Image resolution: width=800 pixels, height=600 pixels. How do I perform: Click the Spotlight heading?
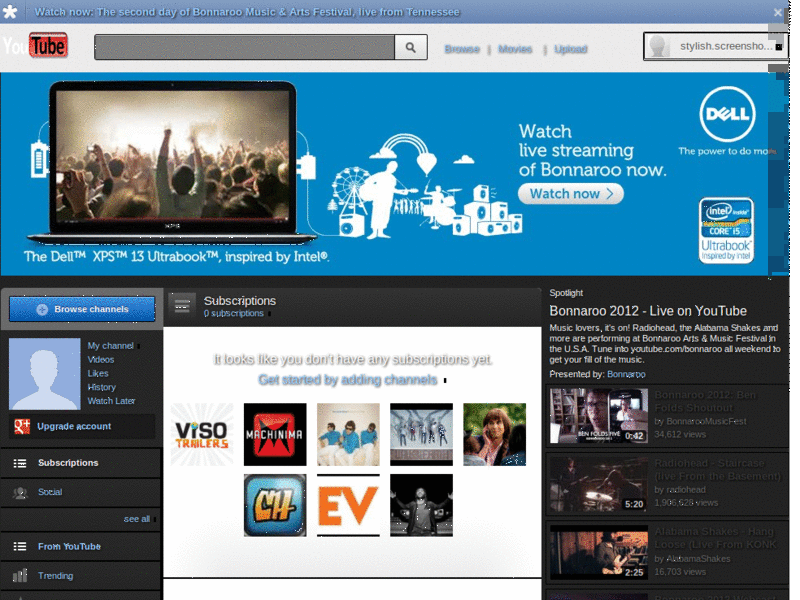(x=566, y=293)
